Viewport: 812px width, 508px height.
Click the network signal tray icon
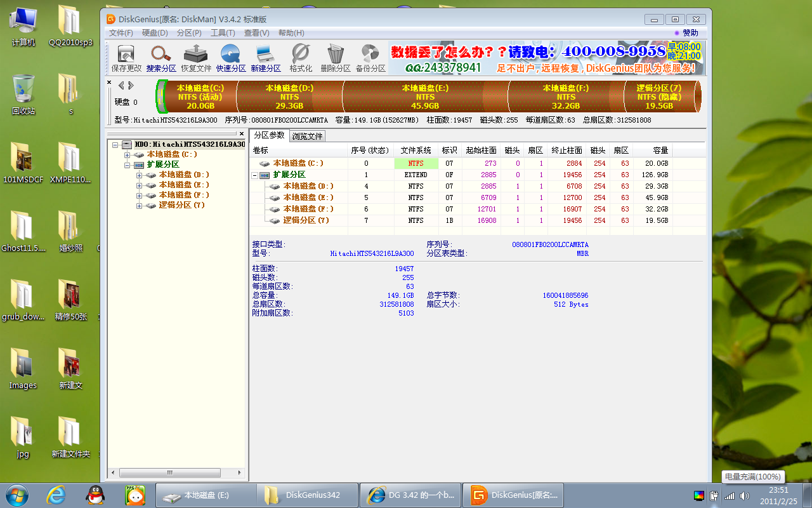[730, 495]
